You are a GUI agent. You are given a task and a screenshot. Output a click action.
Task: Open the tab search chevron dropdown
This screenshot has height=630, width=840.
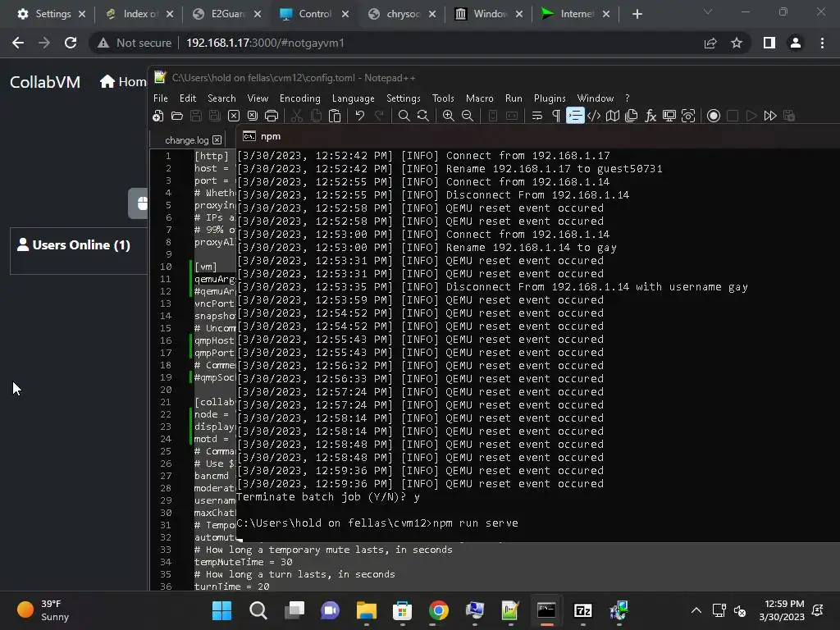(x=708, y=11)
